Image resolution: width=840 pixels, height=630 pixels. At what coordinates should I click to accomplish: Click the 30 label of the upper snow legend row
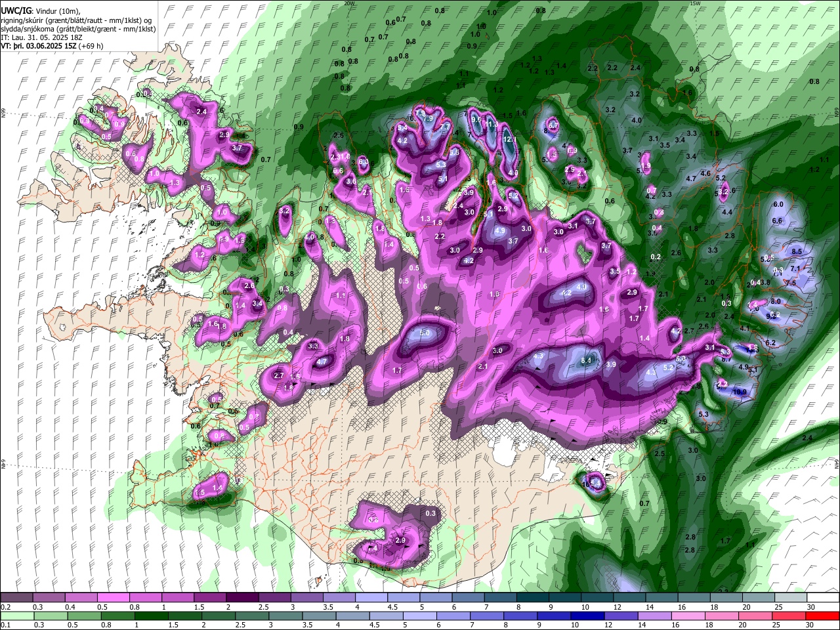click(x=811, y=607)
